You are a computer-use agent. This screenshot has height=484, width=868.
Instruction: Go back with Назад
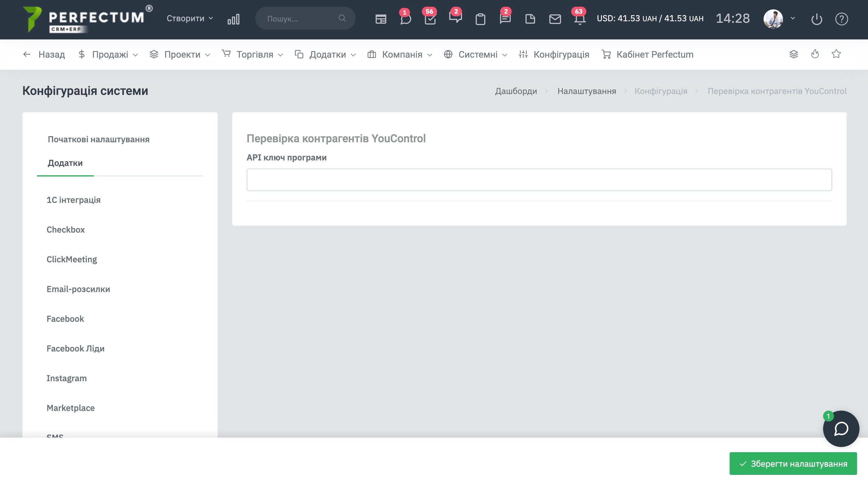pos(44,55)
